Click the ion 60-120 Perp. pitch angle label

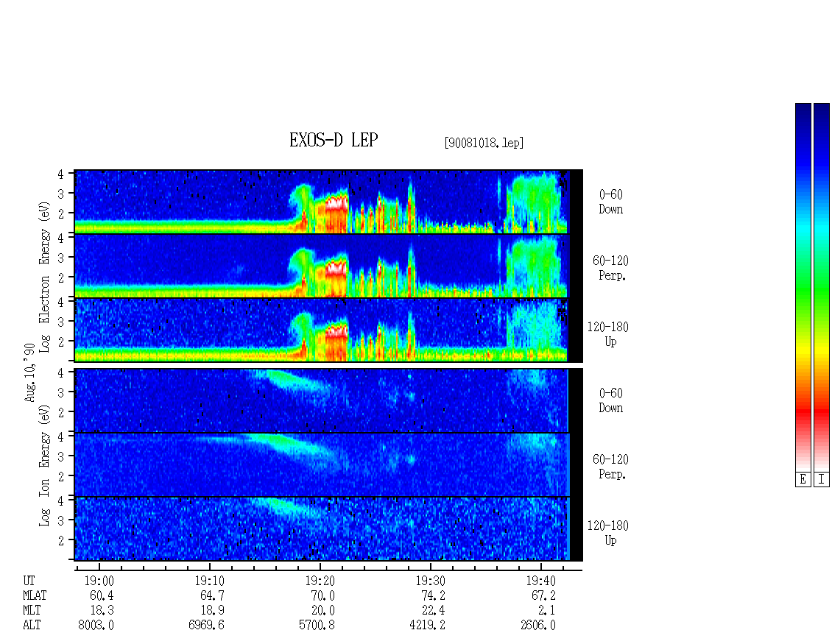(x=610, y=467)
